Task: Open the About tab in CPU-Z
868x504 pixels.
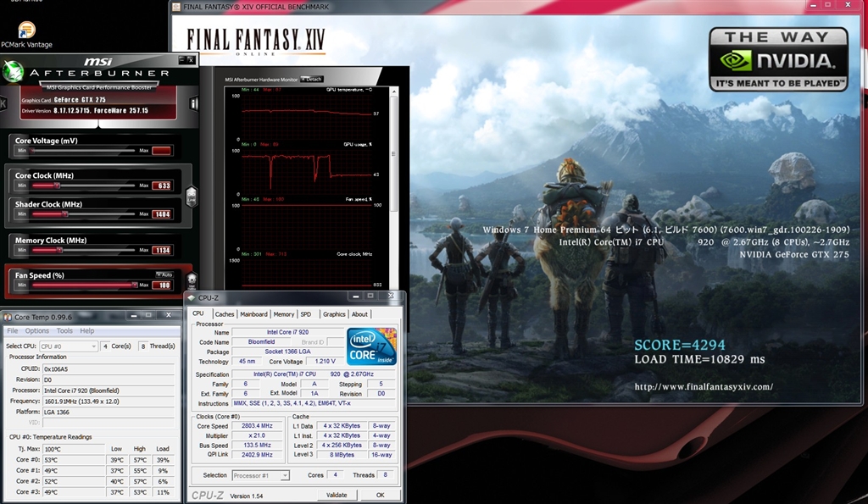Action: pos(359,314)
